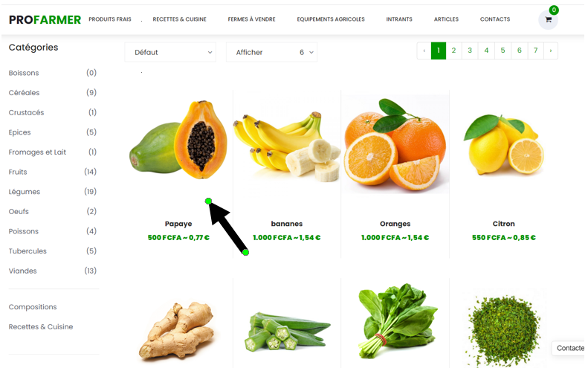Click the Contacter chat button

click(x=569, y=348)
